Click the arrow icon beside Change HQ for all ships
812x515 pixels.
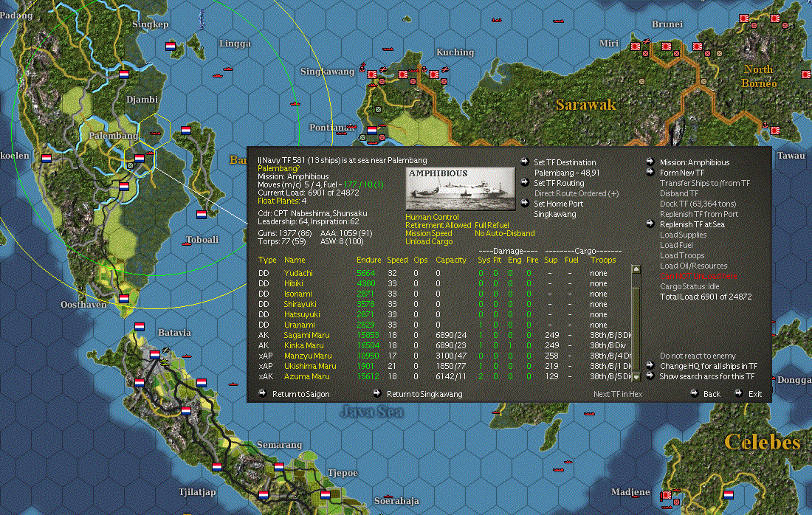[x=650, y=365]
